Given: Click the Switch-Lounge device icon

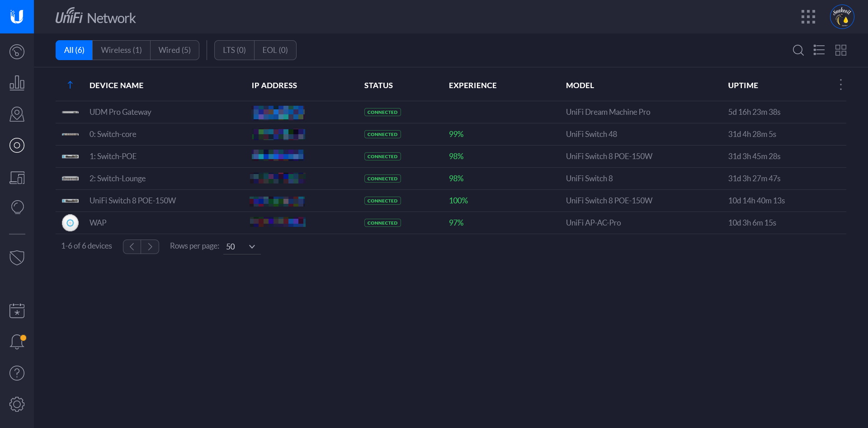Looking at the screenshot, I should pos(70,179).
